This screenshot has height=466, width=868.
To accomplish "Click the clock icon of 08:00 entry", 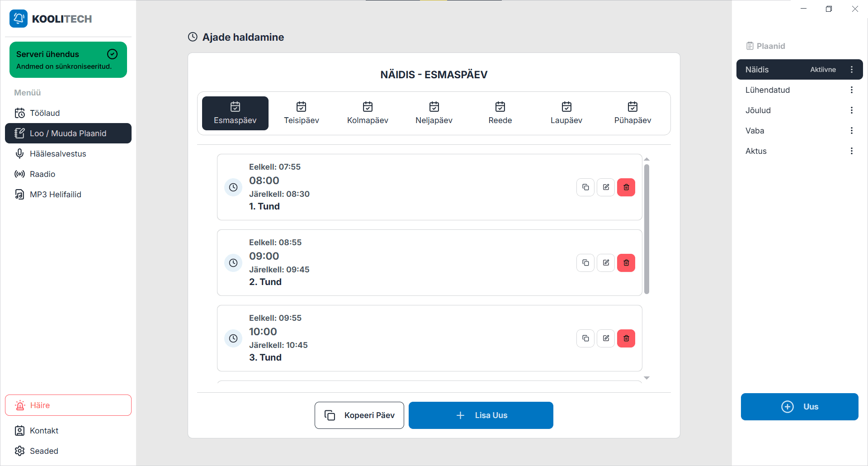I will (x=233, y=187).
